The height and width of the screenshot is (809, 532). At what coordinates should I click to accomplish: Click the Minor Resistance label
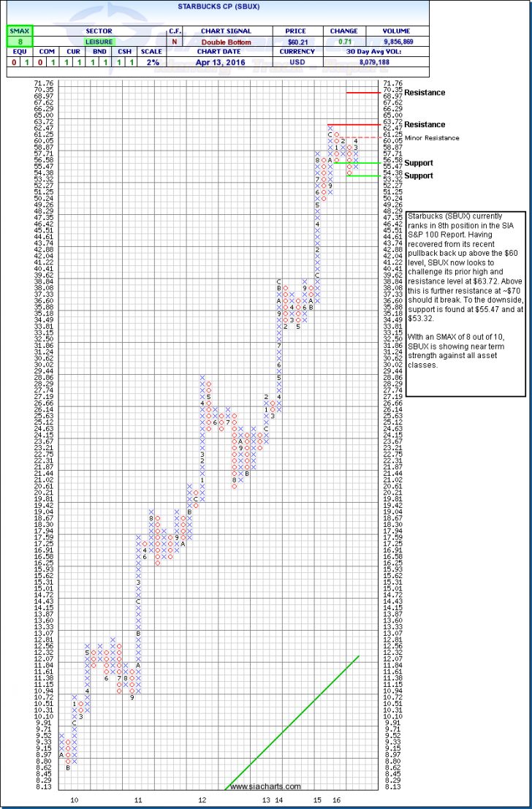tap(436, 137)
